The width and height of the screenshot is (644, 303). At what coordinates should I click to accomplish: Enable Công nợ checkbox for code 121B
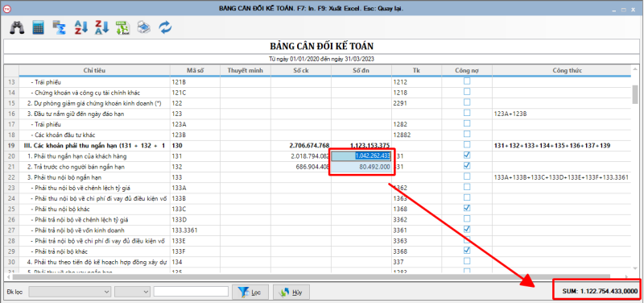pyautogui.click(x=467, y=81)
